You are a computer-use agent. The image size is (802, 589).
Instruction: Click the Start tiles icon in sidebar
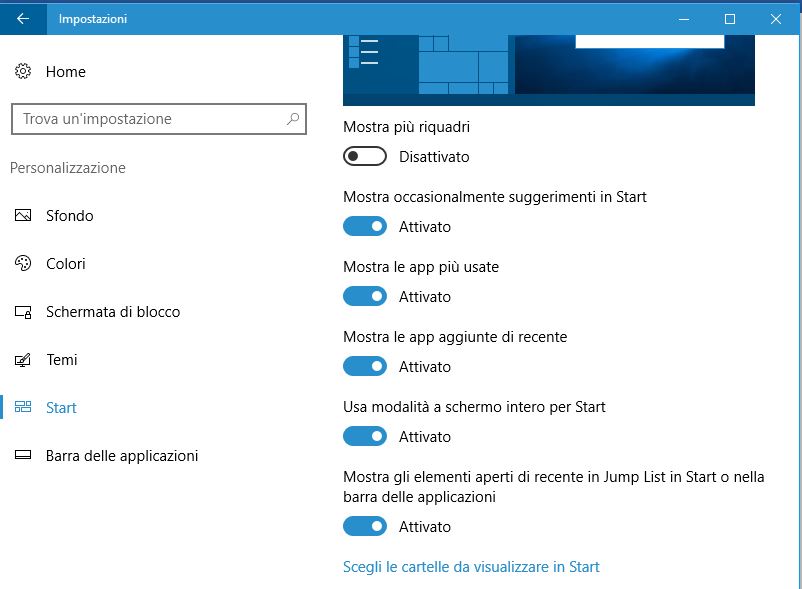coord(23,408)
